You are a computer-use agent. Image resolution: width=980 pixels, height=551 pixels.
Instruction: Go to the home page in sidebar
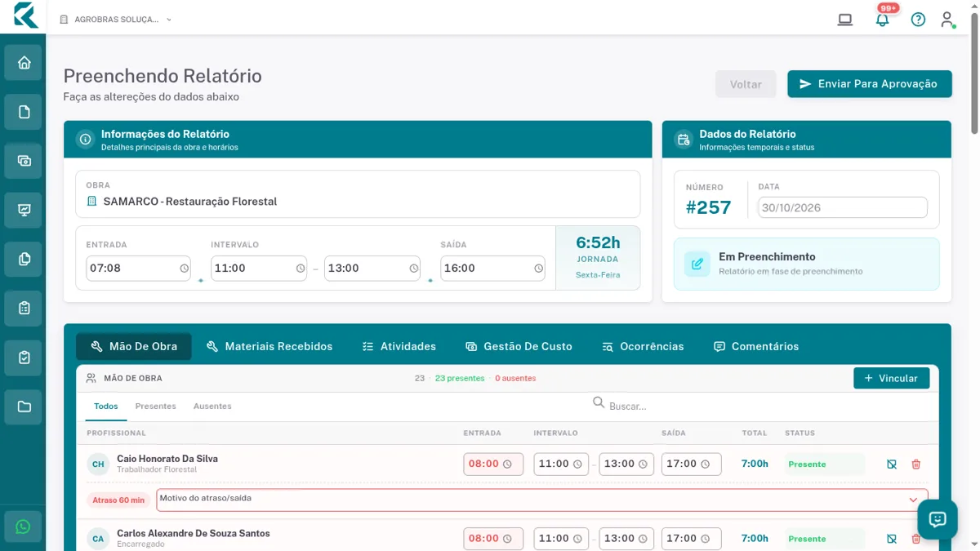(x=24, y=63)
